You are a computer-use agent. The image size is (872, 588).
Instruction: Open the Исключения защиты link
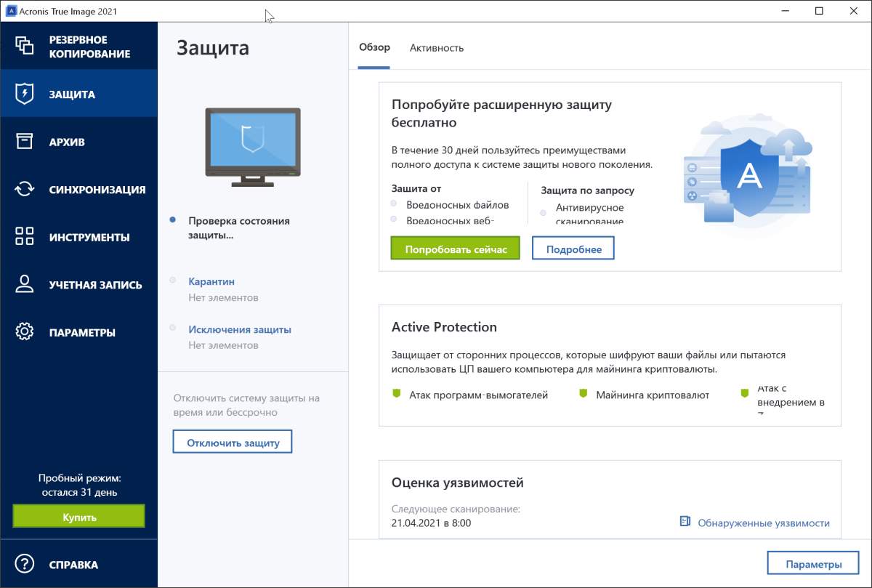[x=240, y=329]
